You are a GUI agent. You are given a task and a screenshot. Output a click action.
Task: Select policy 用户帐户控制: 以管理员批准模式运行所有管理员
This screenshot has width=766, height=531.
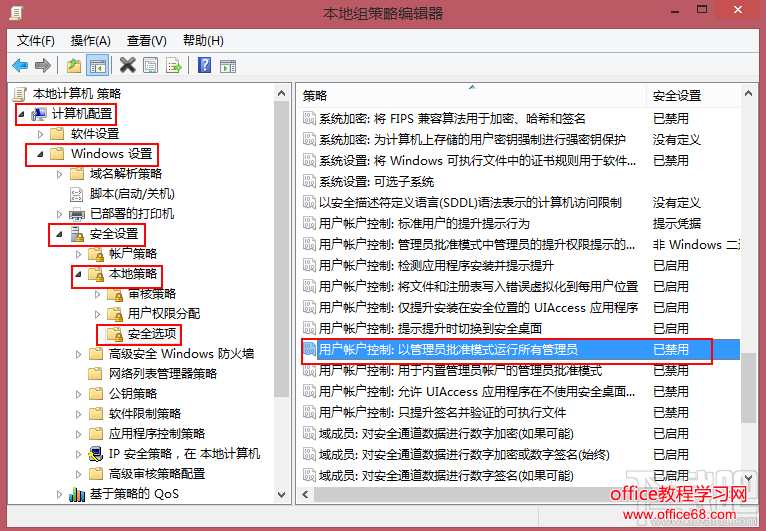point(521,350)
